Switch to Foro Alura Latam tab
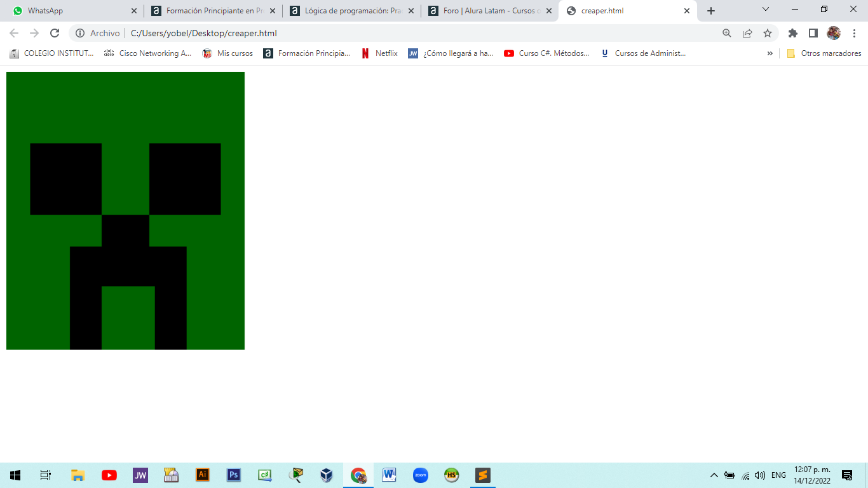Image resolution: width=868 pixels, height=488 pixels. (490, 11)
